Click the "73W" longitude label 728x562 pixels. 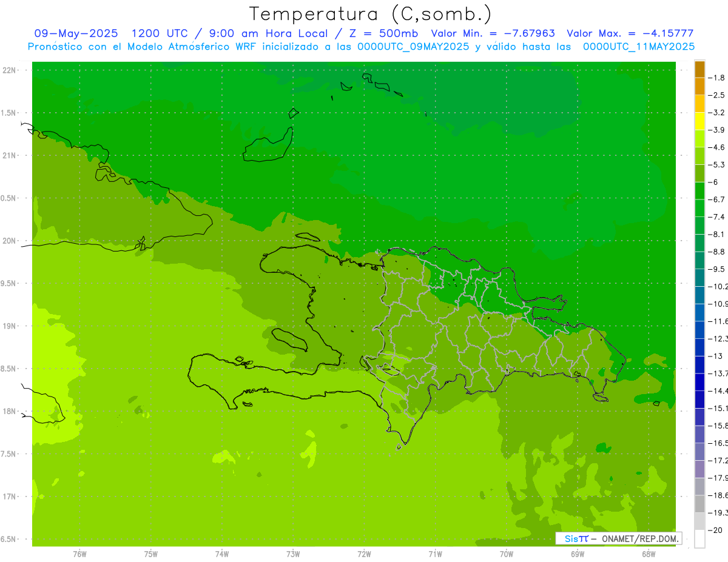click(293, 554)
